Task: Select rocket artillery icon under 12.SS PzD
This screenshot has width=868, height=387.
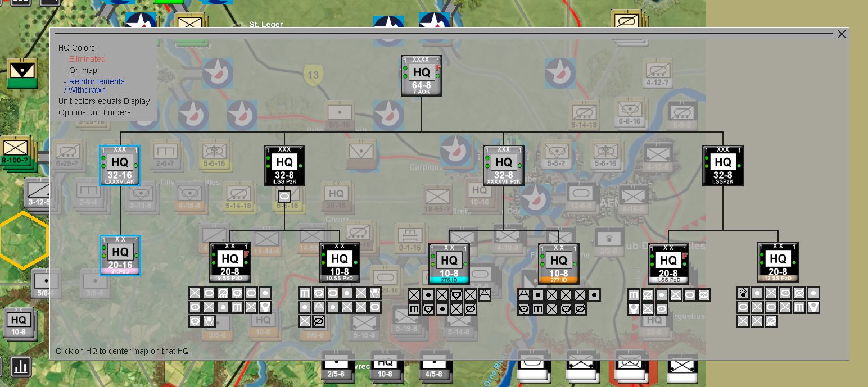Action: 743,293
